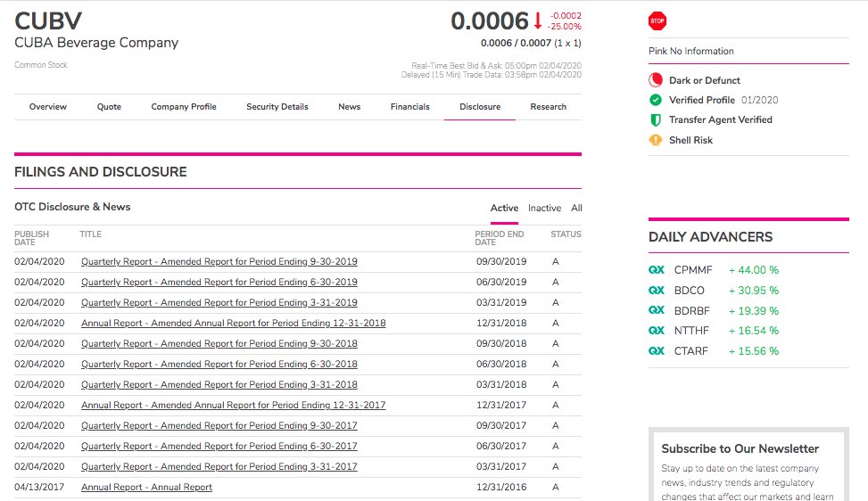Click the Subscribe to Our Newsletter heading
The height and width of the screenshot is (501, 868).
pos(740,448)
